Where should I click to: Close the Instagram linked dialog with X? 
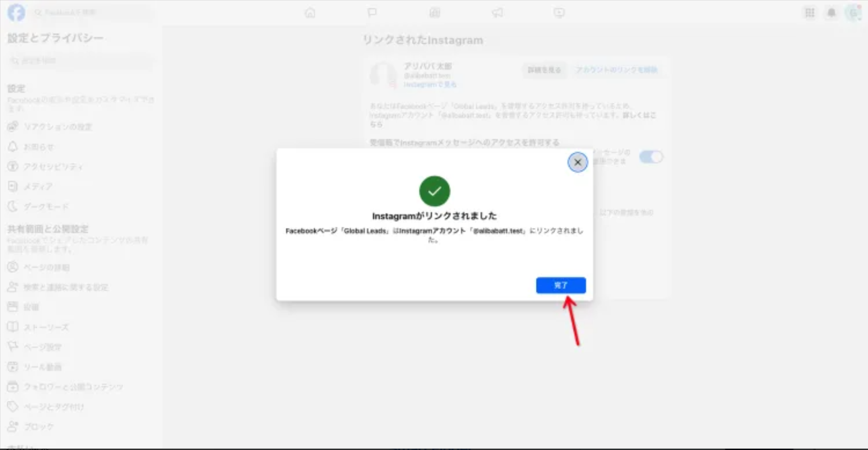577,162
